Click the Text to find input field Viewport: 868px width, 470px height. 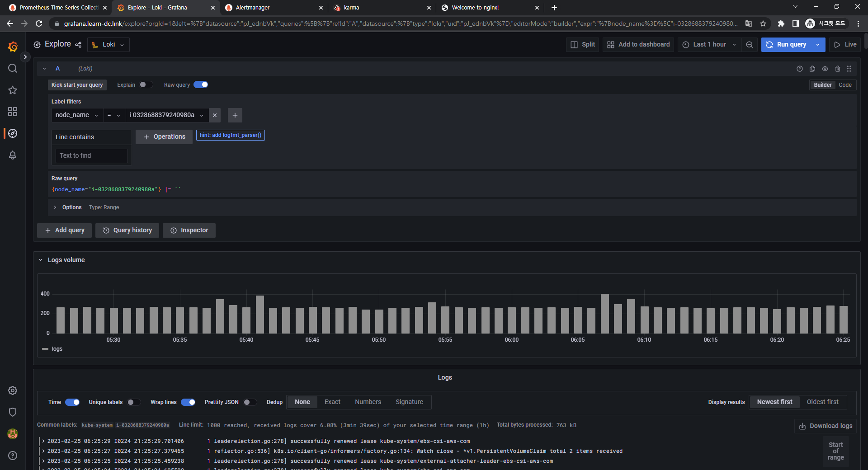pyautogui.click(x=92, y=155)
